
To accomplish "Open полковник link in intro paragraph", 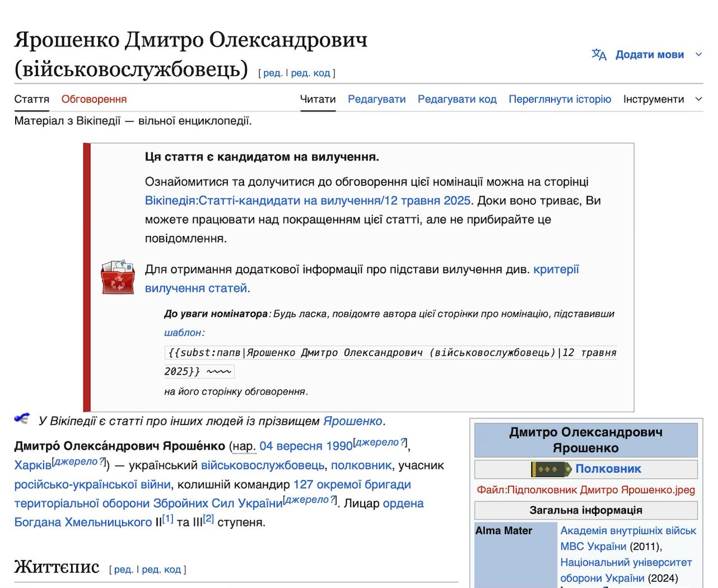I will pyautogui.click(x=361, y=466).
